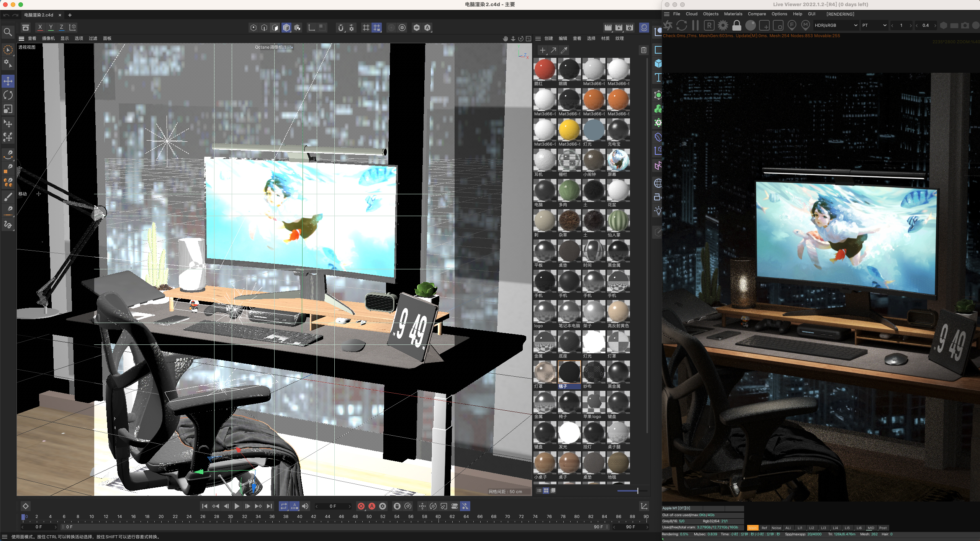Switch to the Noise render pass tab

[x=776, y=528]
